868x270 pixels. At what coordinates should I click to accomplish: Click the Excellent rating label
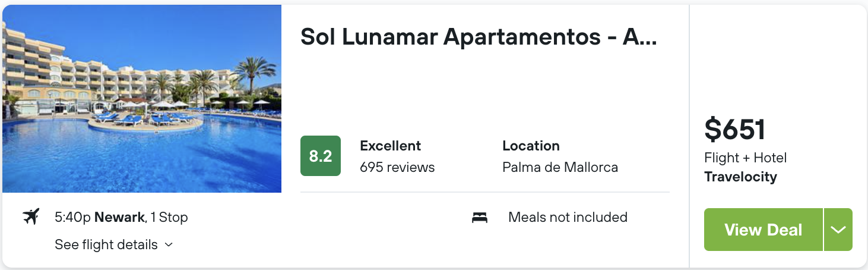tap(390, 146)
